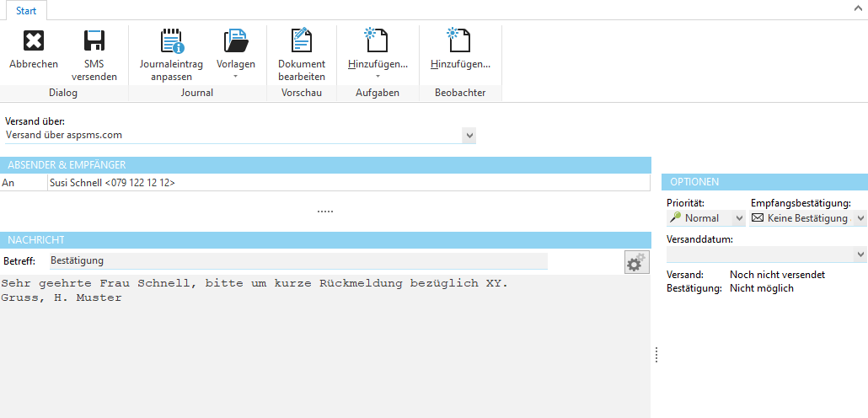This screenshot has height=418, width=868.
Task: Click the 'Gruss, H. Muster' line
Action: coord(62,297)
